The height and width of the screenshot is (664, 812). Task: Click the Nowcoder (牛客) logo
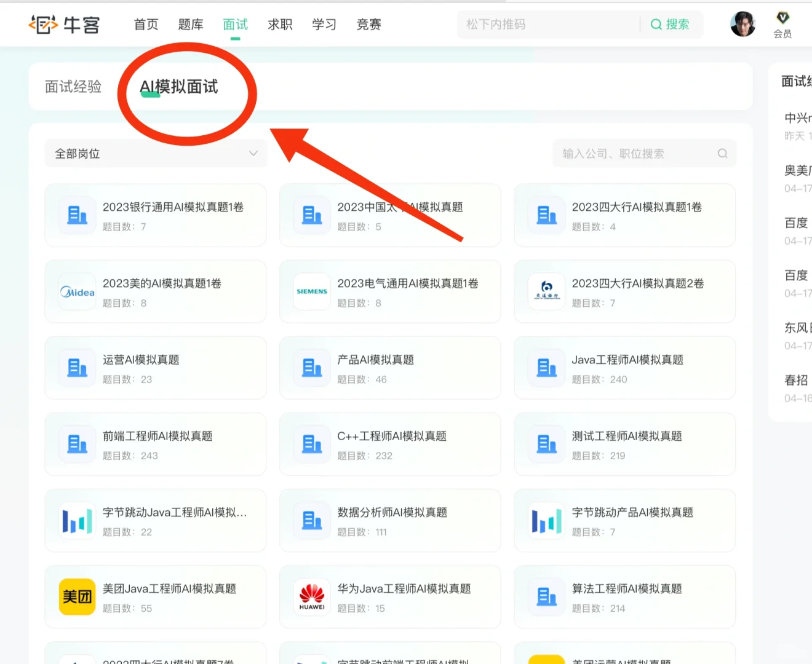point(64,25)
